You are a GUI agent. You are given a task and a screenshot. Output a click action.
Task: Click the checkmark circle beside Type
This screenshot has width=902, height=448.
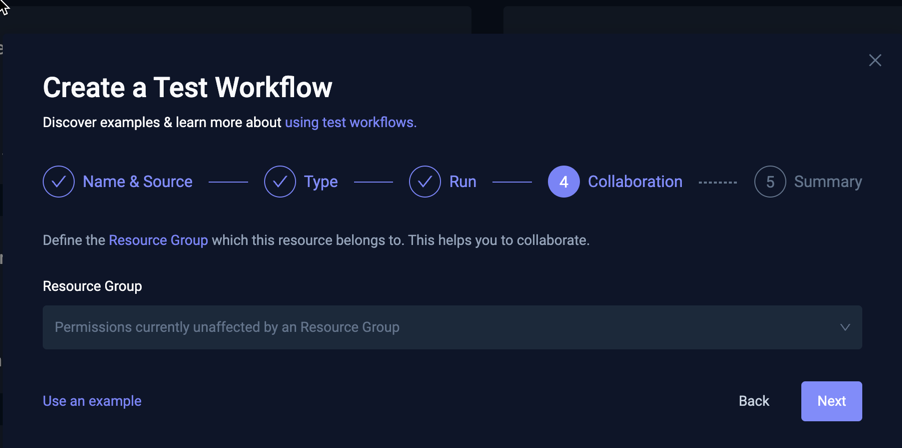point(280,182)
